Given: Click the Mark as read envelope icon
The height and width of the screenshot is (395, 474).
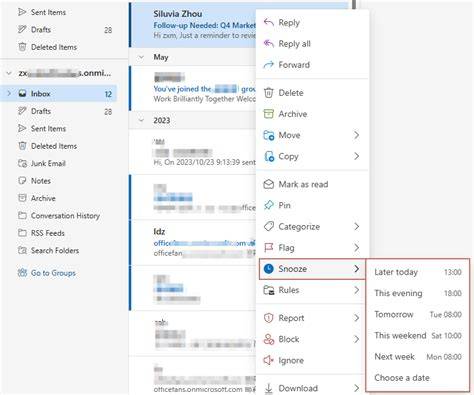Looking at the screenshot, I should tap(269, 184).
